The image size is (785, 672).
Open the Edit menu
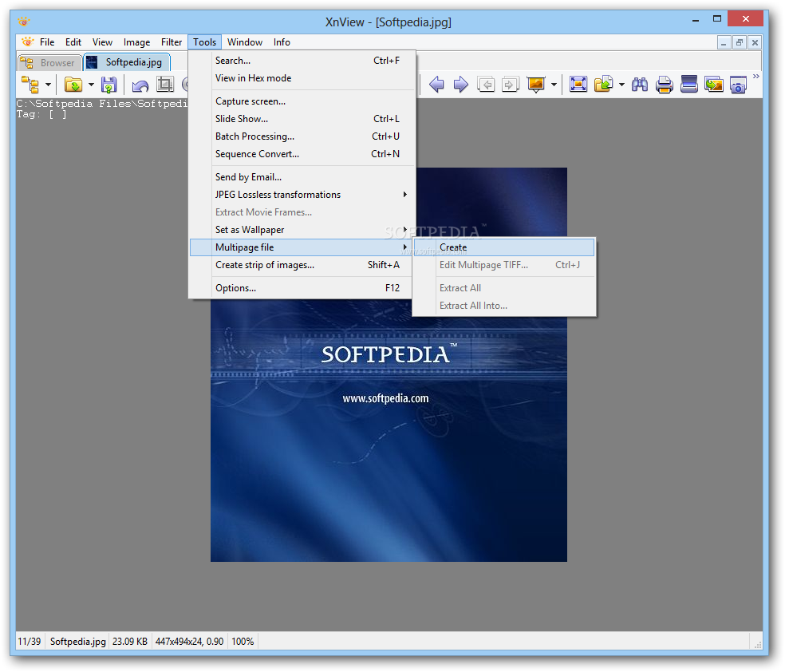pos(73,42)
